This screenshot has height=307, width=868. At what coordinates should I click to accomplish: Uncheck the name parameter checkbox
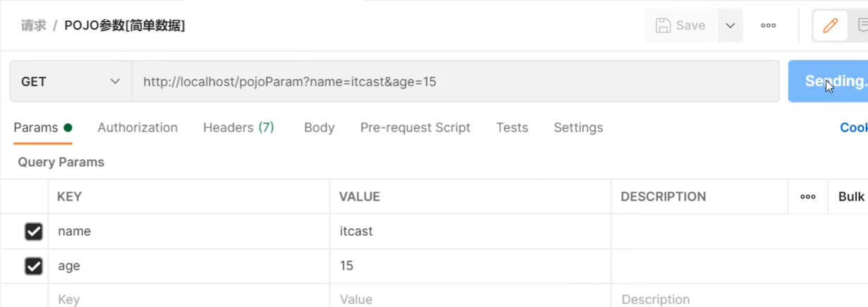pos(33,231)
